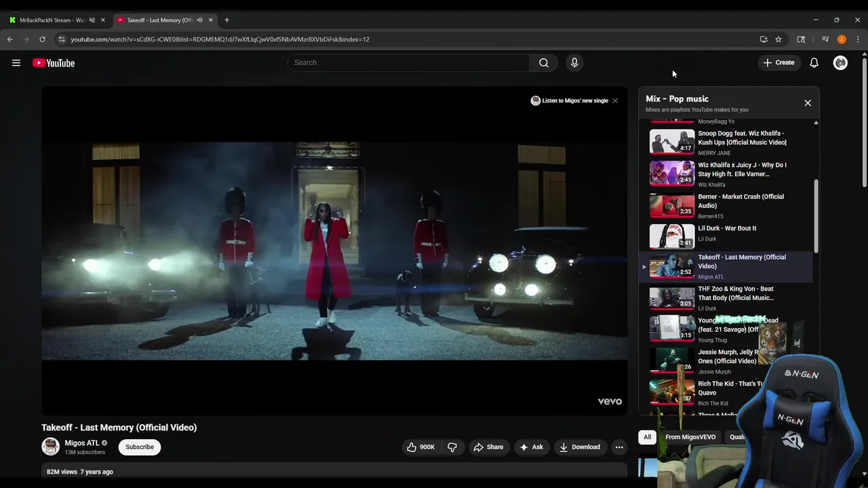Open YouTube notifications bell
Screen dimensions: 868x488
[814, 63]
